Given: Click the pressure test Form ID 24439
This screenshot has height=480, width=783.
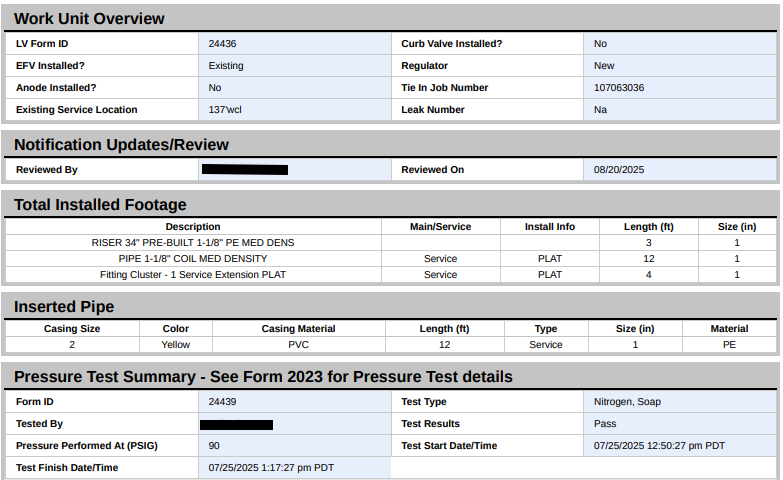Looking at the screenshot, I should point(222,402).
